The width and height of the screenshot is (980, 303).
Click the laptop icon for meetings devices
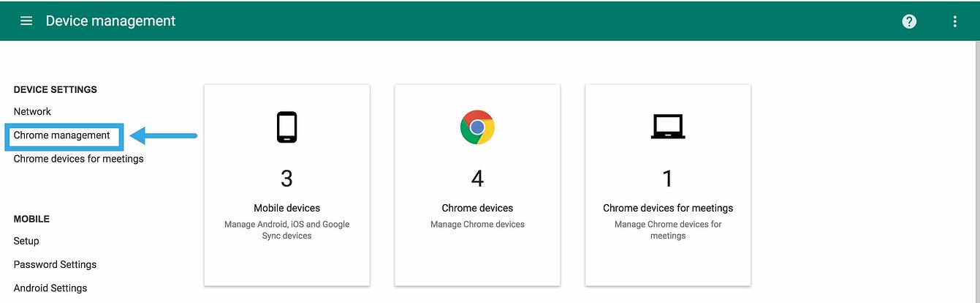click(x=667, y=127)
